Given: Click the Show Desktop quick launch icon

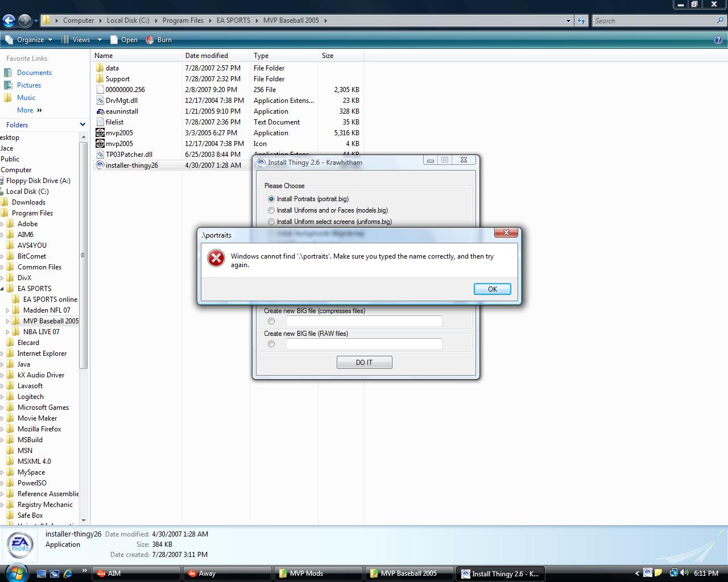Looking at the screenshot, I should point(42,573).
